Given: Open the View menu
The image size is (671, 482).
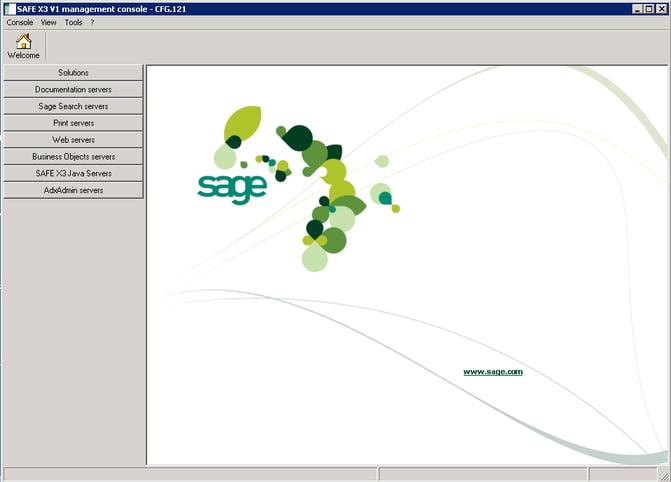Looking at the screenshot, I should [x=48, y=22].
